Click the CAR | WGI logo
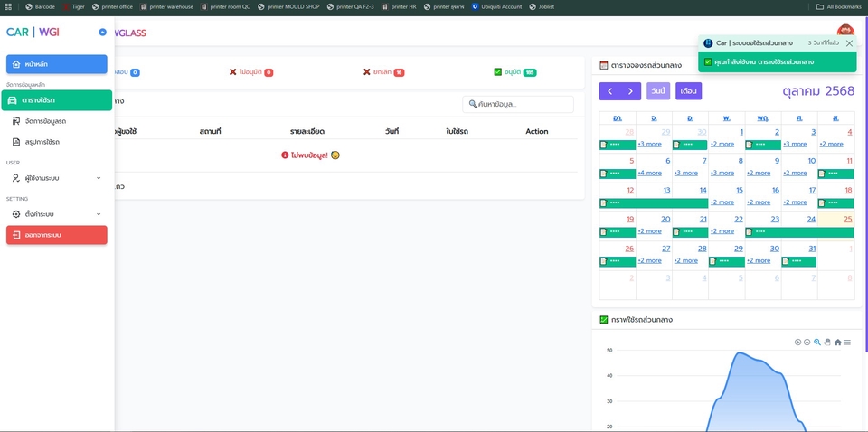Viewport: 868px width, 432px height. (33, 32)
